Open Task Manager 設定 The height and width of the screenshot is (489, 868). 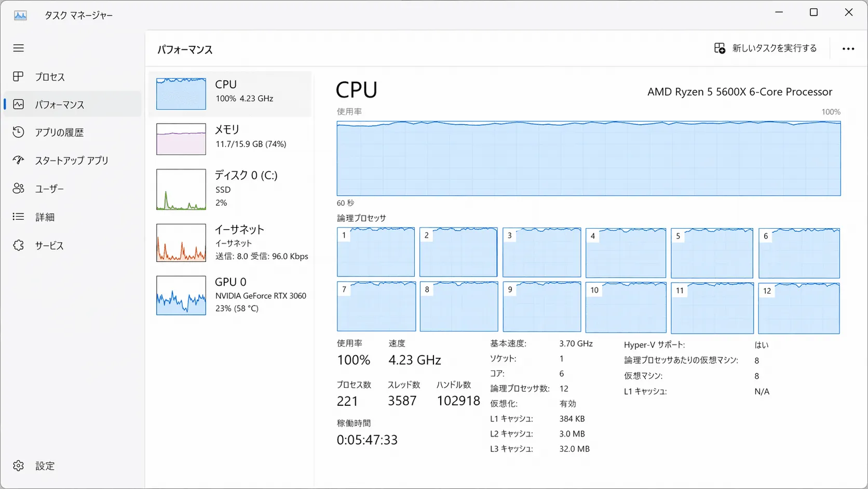[45, 465]
